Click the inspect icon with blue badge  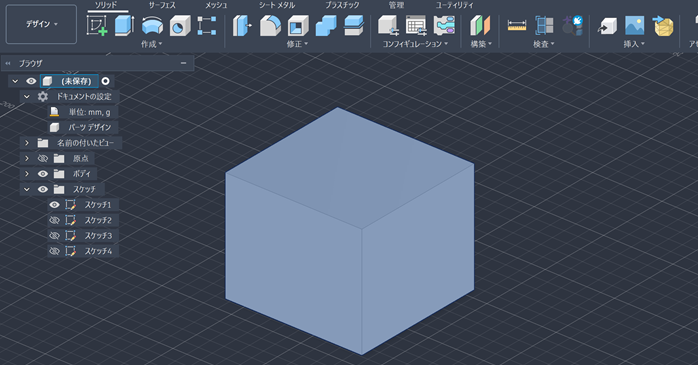pos(572,25)
